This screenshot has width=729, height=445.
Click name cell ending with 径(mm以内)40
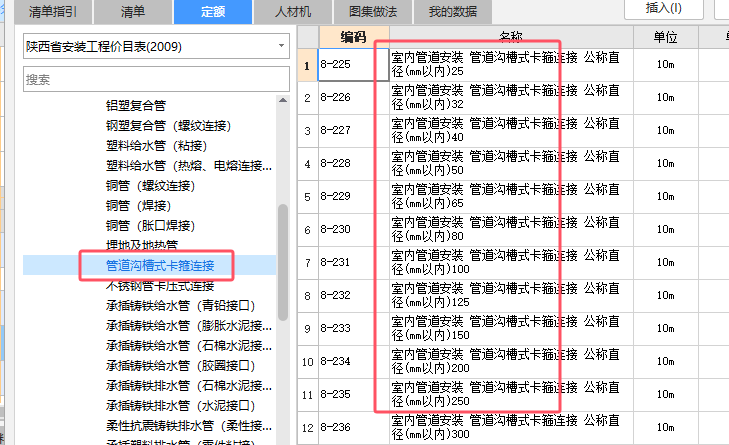tap(511, 131)
